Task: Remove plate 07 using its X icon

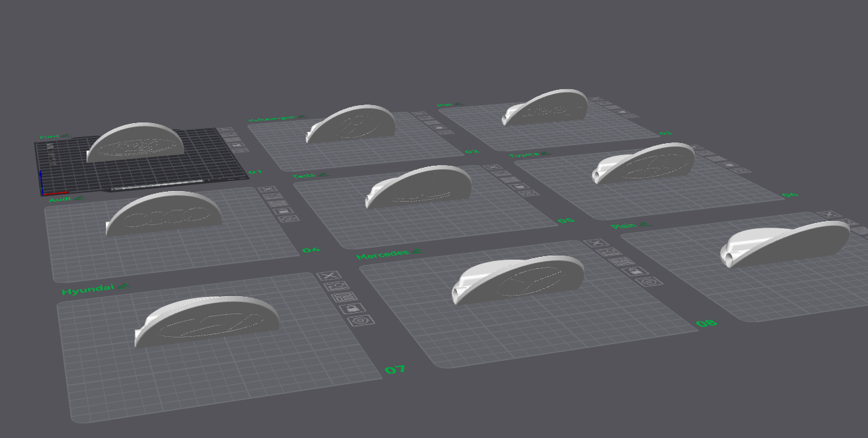Action: click(328, 276)
